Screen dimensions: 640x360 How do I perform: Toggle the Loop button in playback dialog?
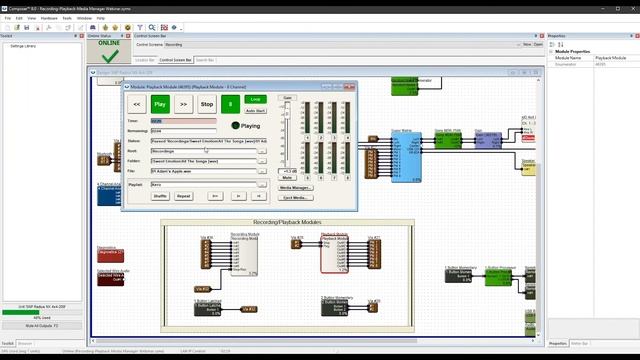pyautogui.click(x=256, y=99)
